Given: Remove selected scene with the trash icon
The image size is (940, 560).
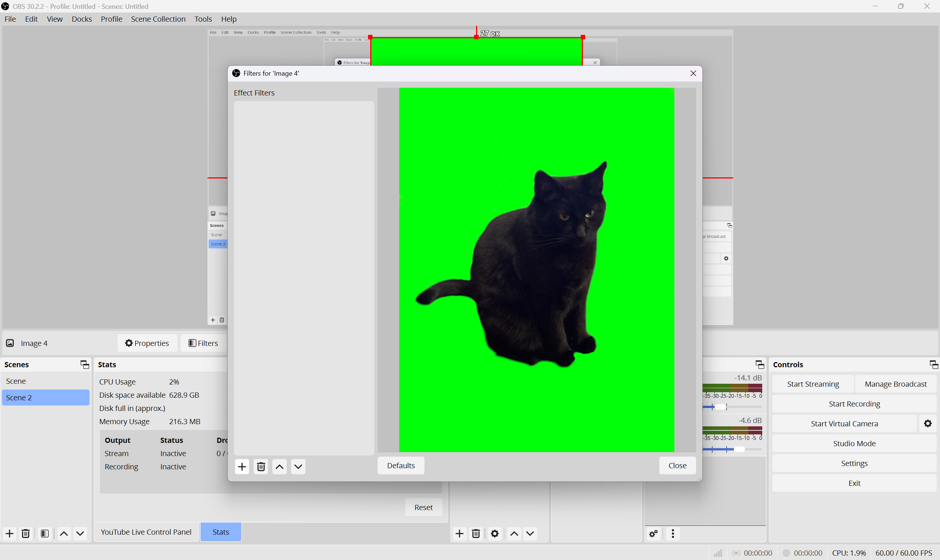Looking at the screenshot, I should point(26,534).
